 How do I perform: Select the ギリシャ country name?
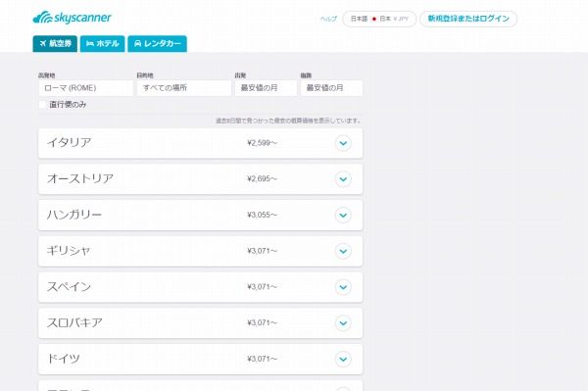[x=69, y=251]
